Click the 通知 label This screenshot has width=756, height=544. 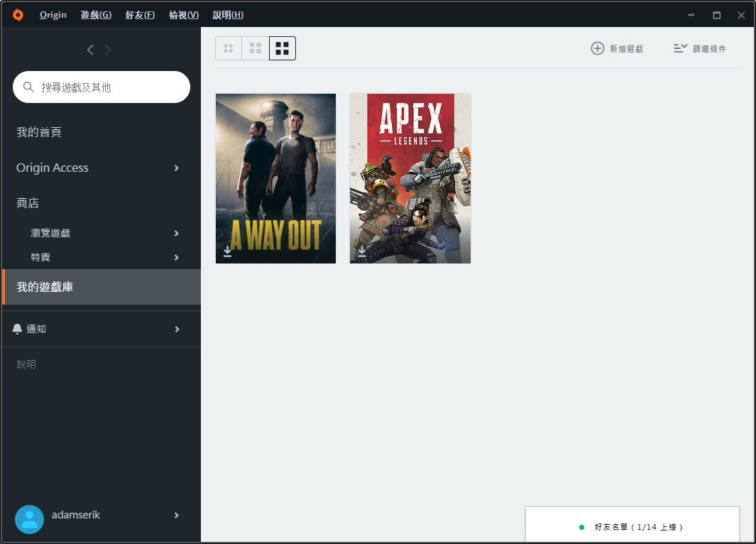coord(36,329)
